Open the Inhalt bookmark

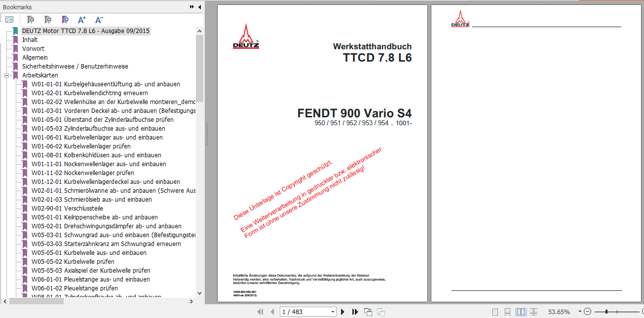click(30, 39)
